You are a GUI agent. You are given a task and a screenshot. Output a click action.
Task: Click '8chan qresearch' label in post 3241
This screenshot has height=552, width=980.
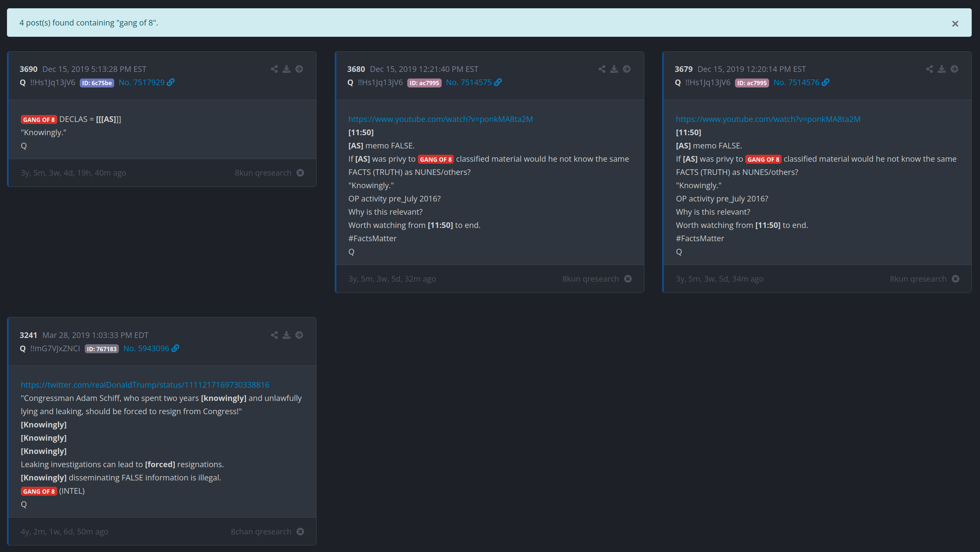(x=261, y=531)
